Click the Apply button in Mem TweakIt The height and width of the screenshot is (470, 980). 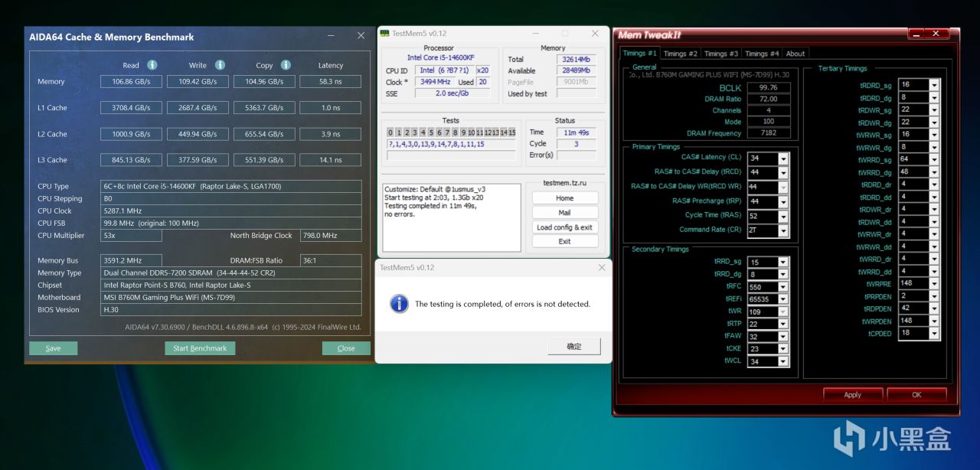pyautogui.click(x=852, y=395)
